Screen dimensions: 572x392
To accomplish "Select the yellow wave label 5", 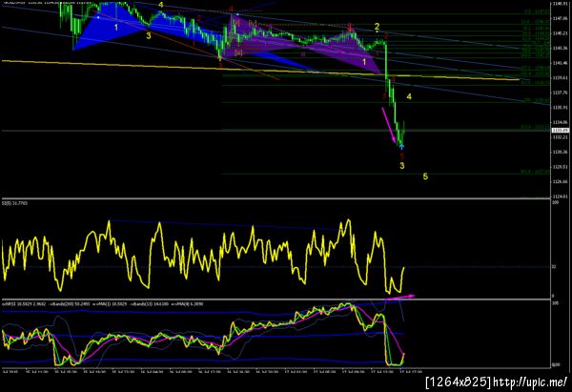I will (425, 176).
